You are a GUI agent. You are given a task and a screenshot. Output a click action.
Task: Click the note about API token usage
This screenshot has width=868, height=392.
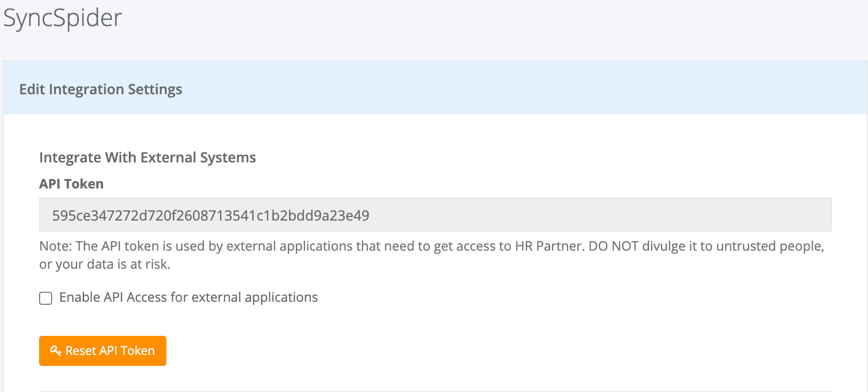point(431,255)
